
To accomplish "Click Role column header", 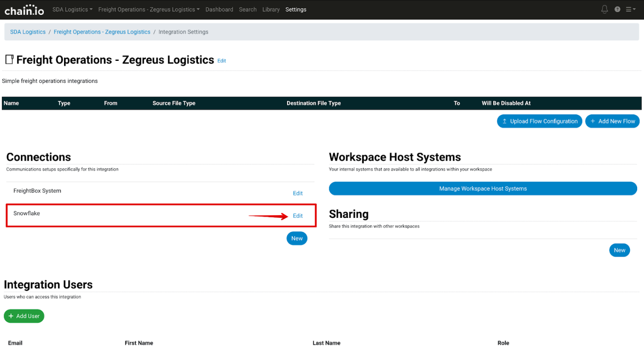I will (x=504, y=343).
